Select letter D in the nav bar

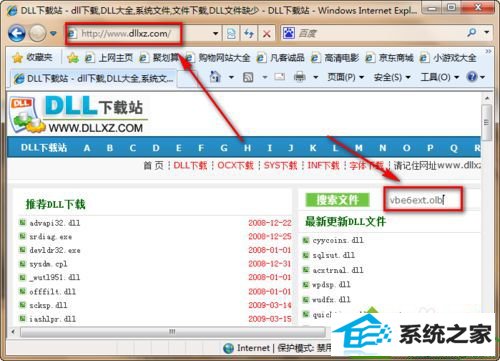point(156,148)
